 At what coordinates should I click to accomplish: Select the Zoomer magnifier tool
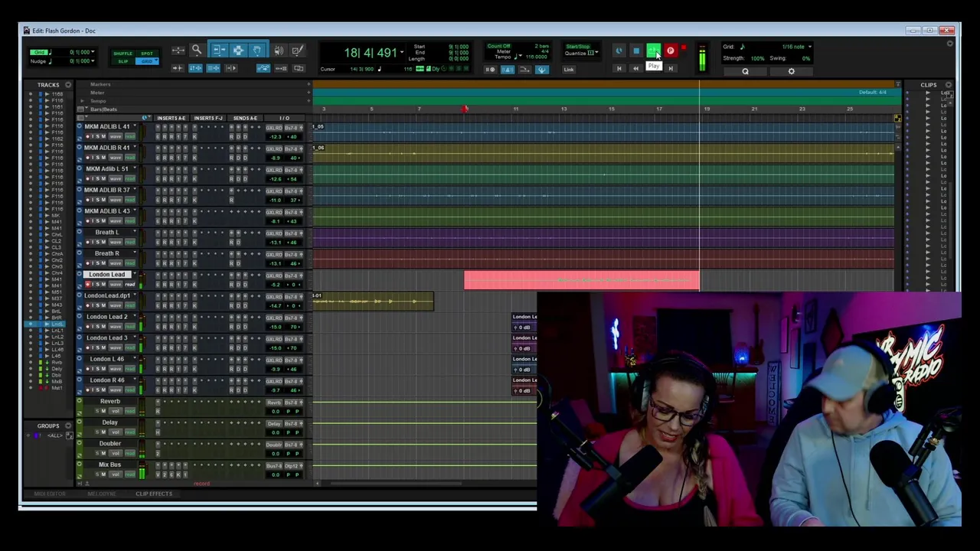tap(197, 51)
